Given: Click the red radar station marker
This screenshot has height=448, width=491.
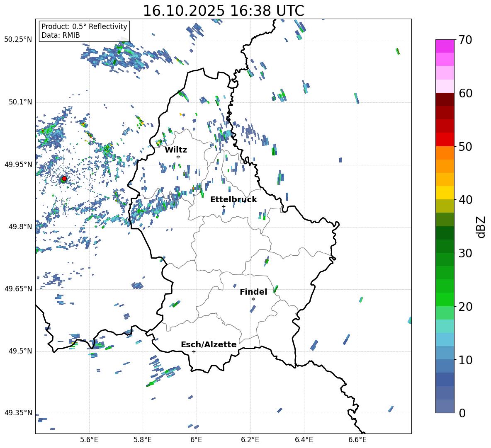Looking at the screenshot, I should pos(64,179).
